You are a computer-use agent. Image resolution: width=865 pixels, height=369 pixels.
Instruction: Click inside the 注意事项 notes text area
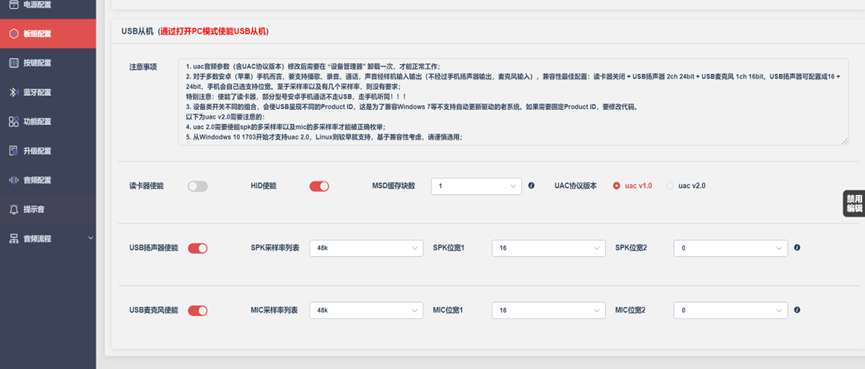[x=514, y=102]
